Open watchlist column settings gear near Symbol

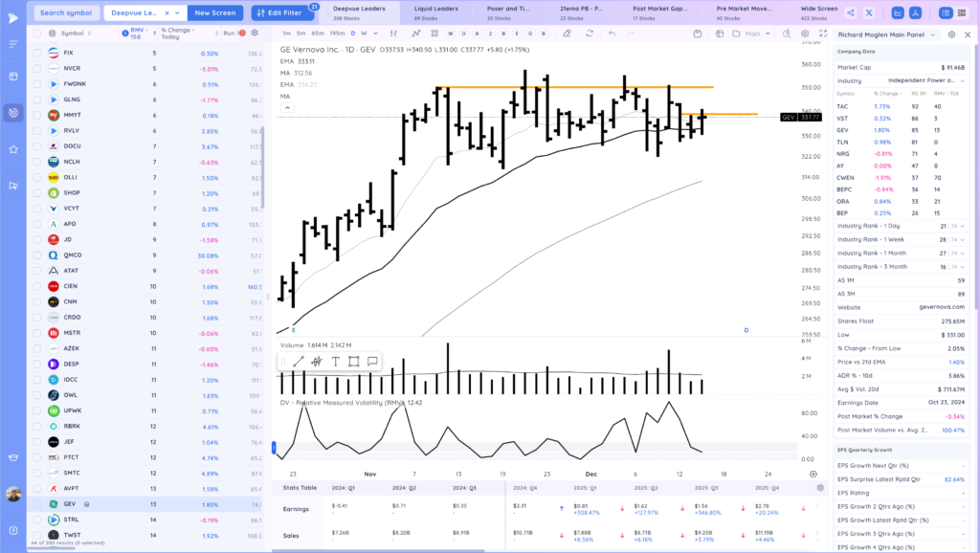(53, 33)
